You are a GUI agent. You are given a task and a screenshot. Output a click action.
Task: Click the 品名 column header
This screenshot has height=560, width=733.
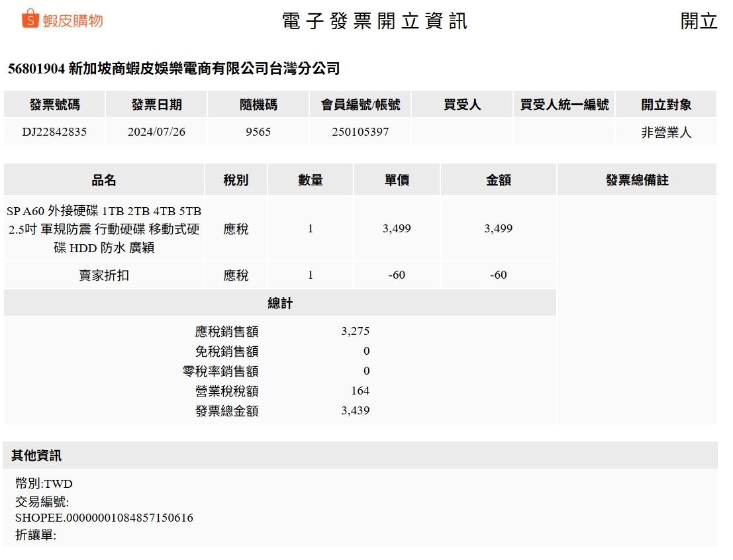(104, 180)
